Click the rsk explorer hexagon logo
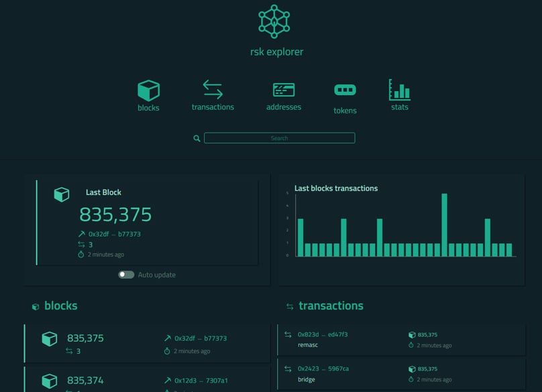Viewport: 542px width, 392px height. click(x=274, y=21)
